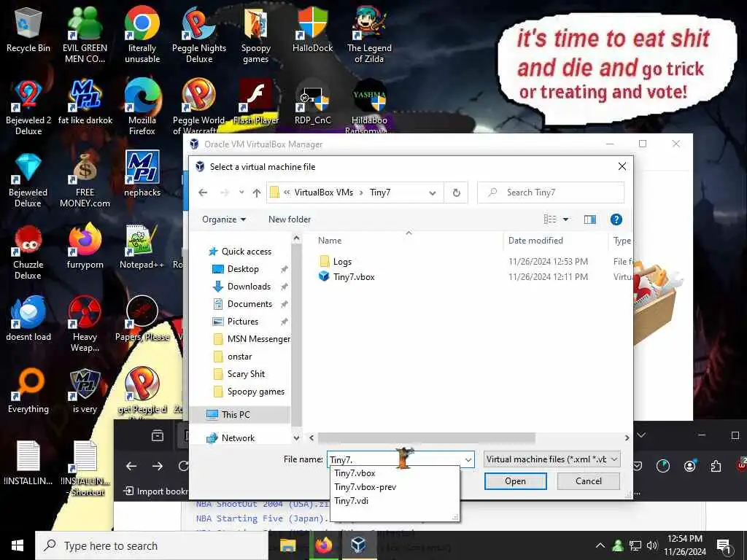Launch the Mozilla Firefox Edge-style shortcut
Screen dimensions: 747x560
click(142, 107)
